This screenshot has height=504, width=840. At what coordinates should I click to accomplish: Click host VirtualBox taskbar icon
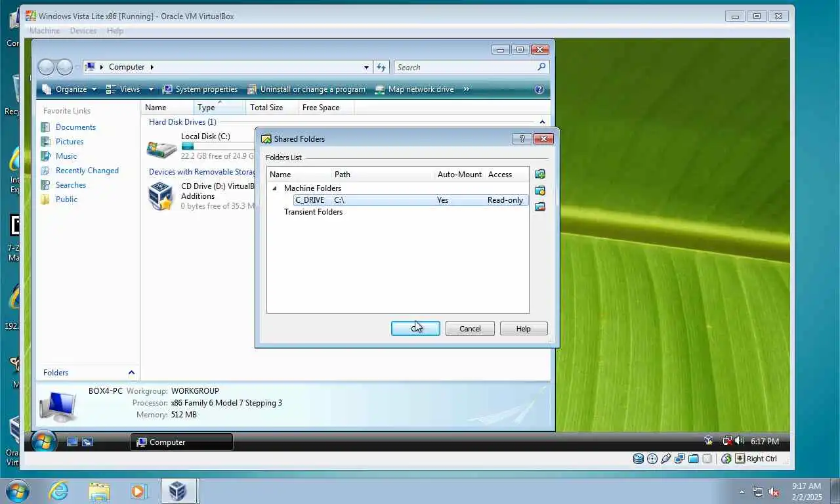coord(177,491)
